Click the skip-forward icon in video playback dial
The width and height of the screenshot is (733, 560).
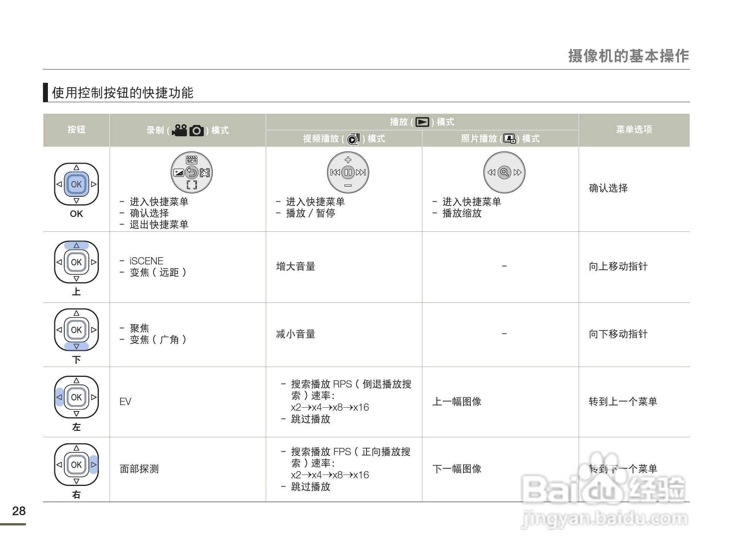(x=361, y=172)
